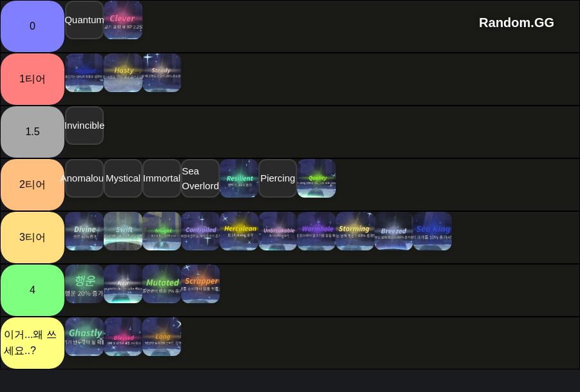Pick the Sea Overlord text tile
This screenshot has width=580, height=392.
point(200,178)
